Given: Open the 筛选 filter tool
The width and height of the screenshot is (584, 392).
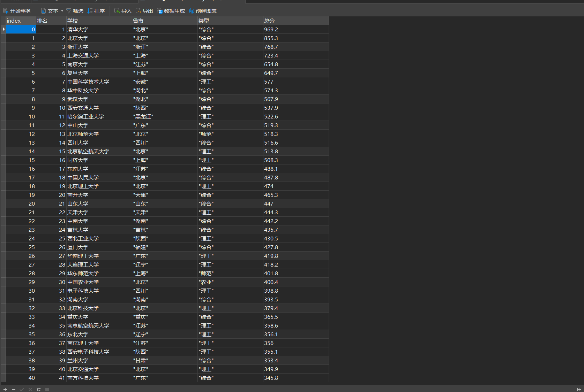Looking at the screenshot, I should [75, 11].
